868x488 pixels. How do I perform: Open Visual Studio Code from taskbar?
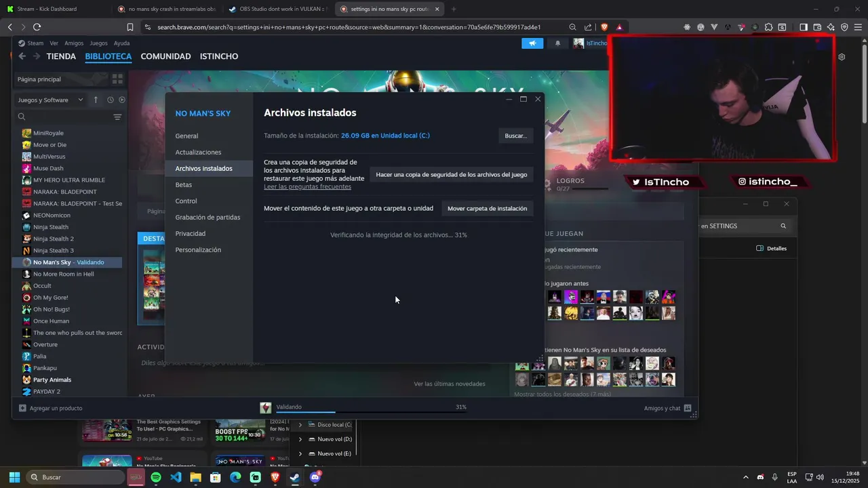coord(176,477)
